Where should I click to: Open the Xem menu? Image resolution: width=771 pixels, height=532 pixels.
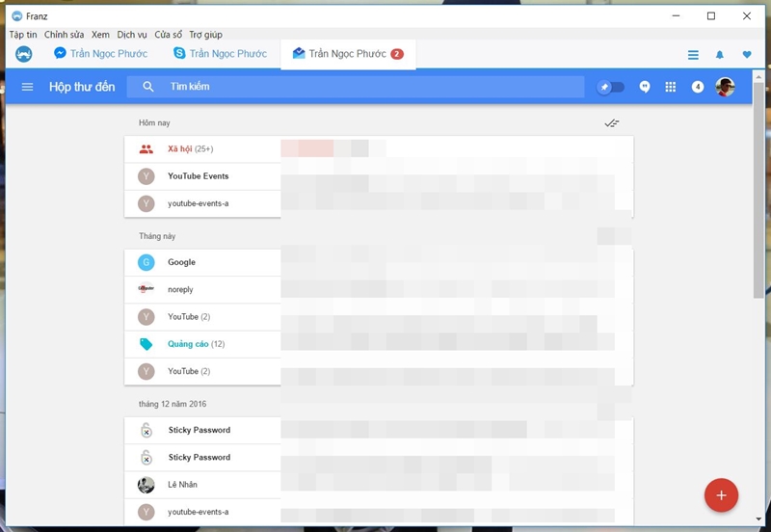pos(100,35)
